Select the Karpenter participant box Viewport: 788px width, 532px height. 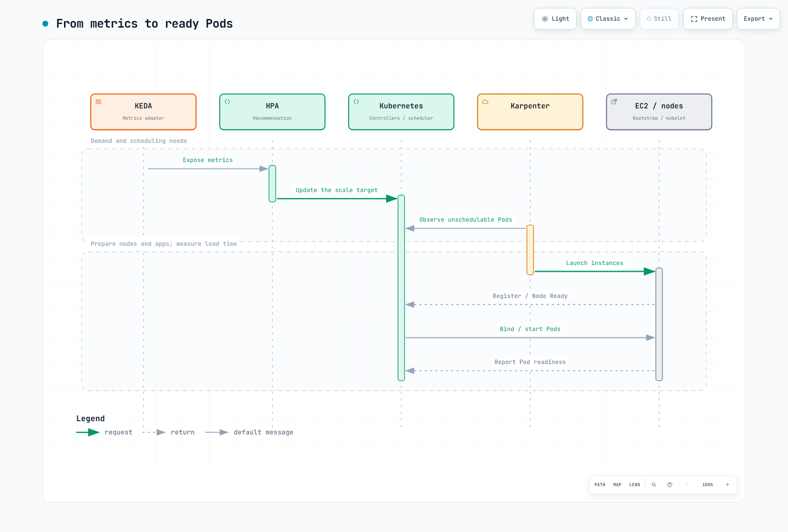coord(530,112)
